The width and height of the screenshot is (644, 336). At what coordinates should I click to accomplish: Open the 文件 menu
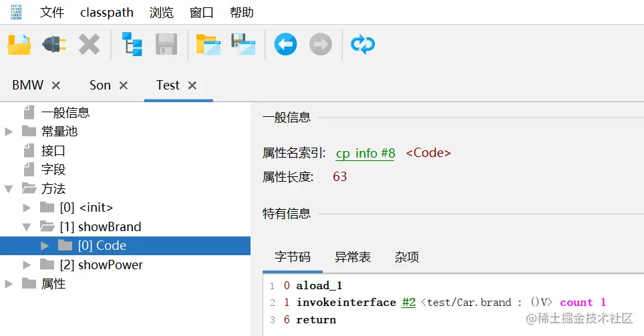click(51, 12)
